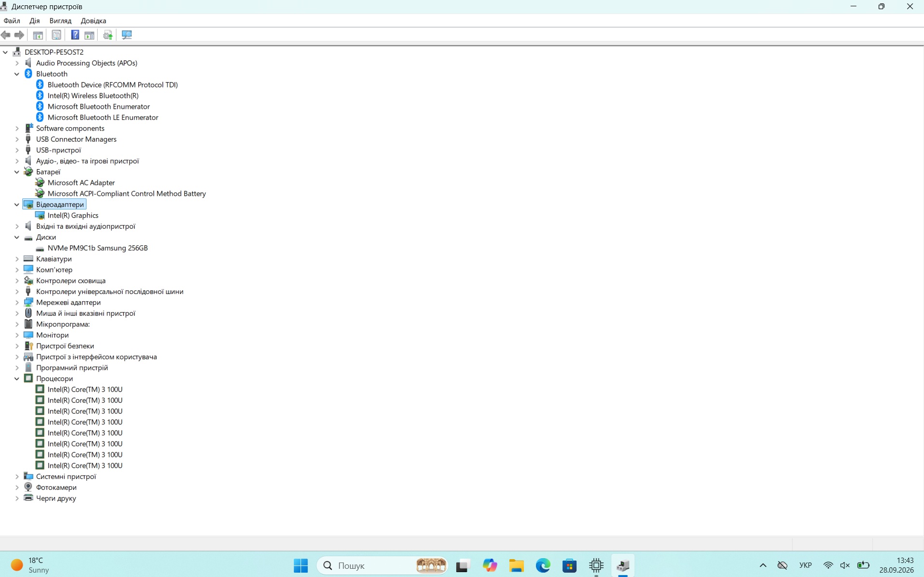Select Microsoft AC Adapter entry

(x=81, y=183)
